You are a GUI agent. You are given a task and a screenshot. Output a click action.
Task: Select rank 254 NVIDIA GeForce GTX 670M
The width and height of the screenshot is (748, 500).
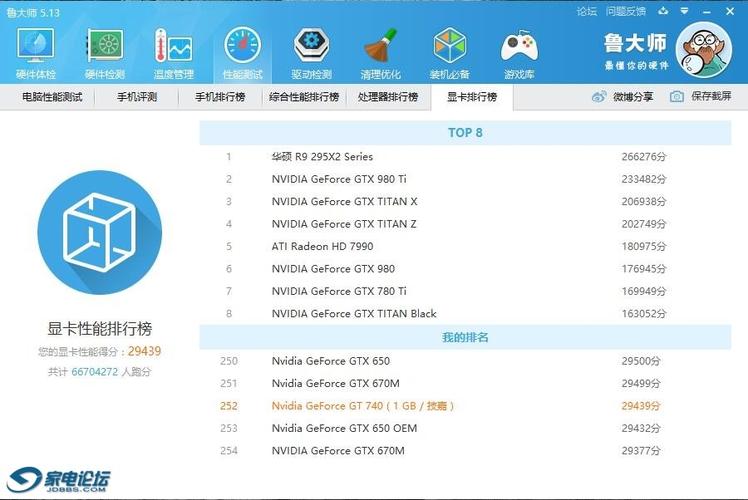[465, 450]
